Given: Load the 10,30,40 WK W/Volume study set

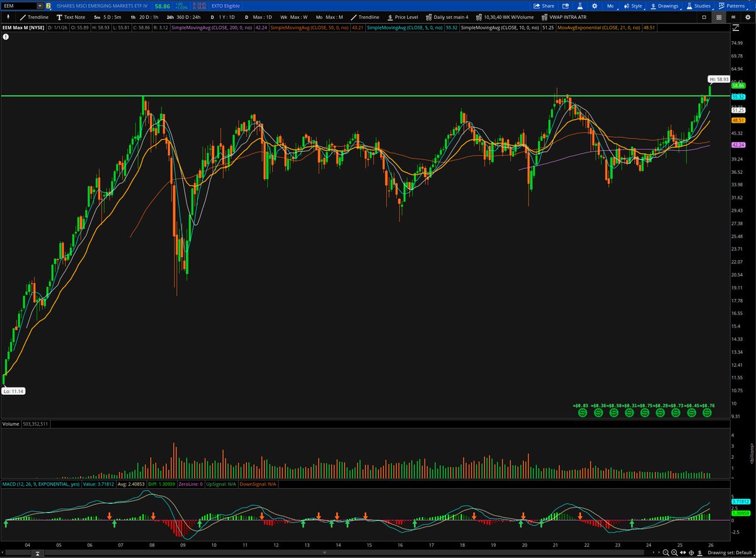Looking at the screenshot, I should tap(504, 17).
